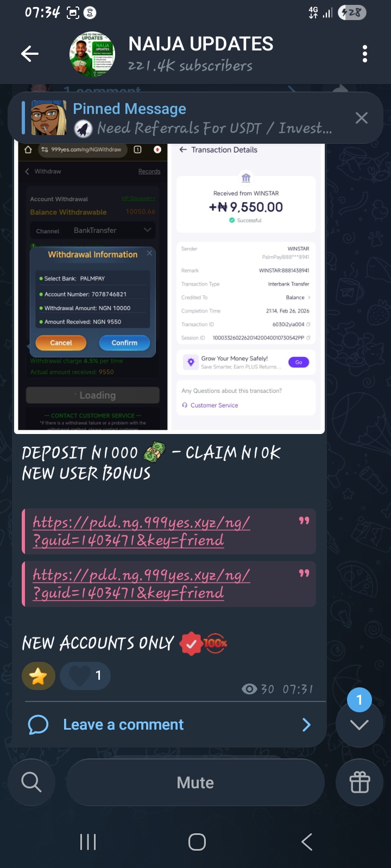
Task: Add the star reaction to the post
Action: tap(39, 676)
